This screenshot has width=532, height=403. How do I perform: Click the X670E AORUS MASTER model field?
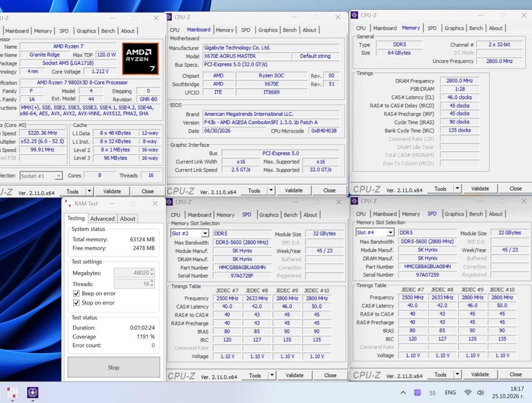246,56
